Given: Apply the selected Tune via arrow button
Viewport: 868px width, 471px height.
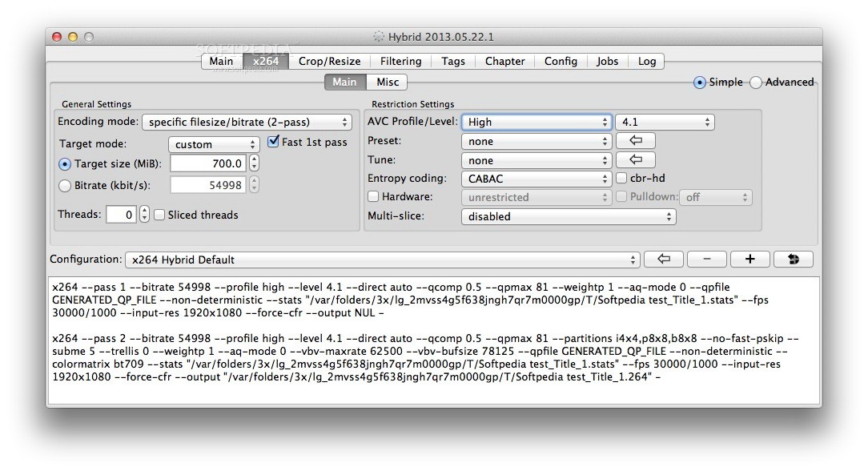Looking at the screenshot, I should click(x=636, y=160).
